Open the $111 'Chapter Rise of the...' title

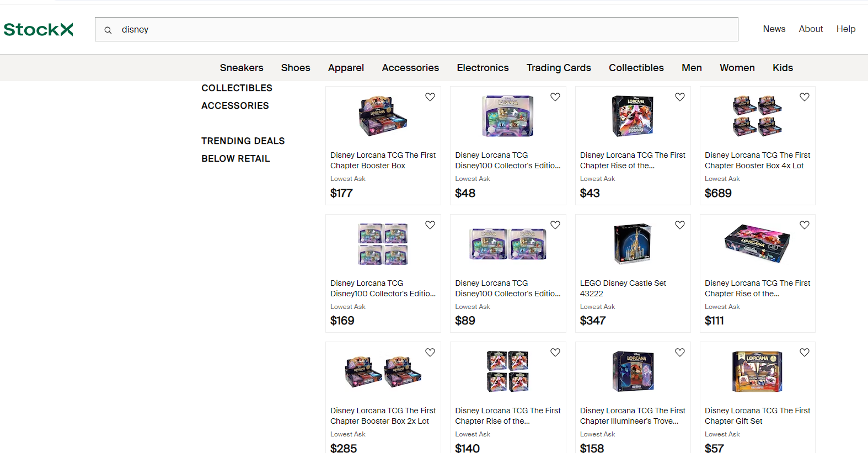[758, 289]
